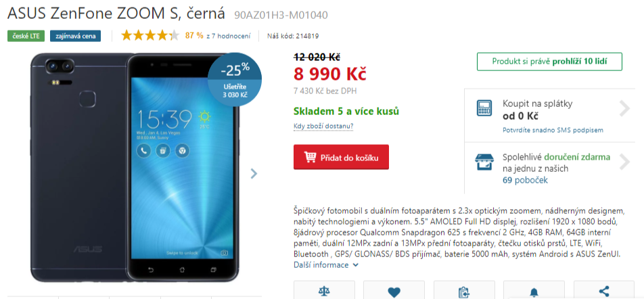Click the cart icon in Přidat do košíku
The image size is (644, 299).
[x=310, y=157]
